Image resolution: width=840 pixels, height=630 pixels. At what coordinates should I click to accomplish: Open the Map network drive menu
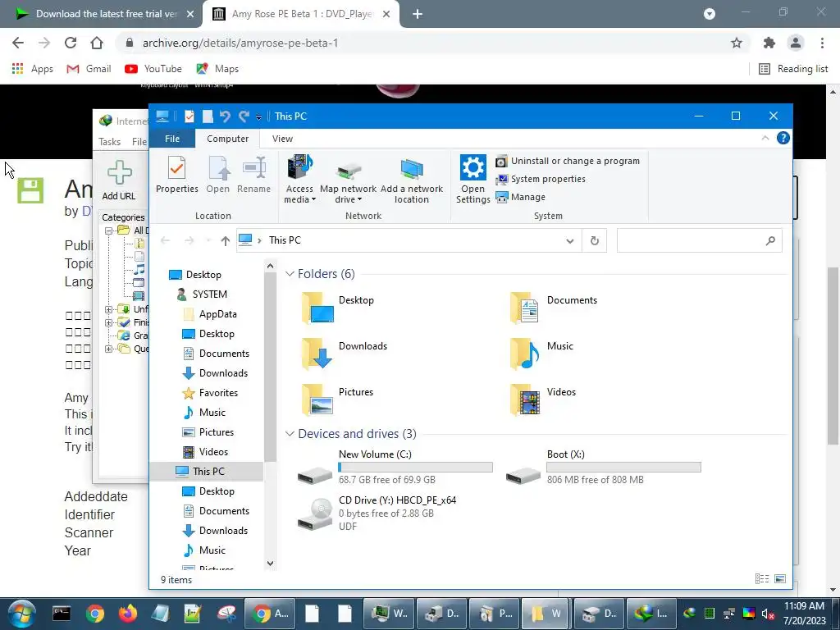pyautogui.click(x=348, y=180)
